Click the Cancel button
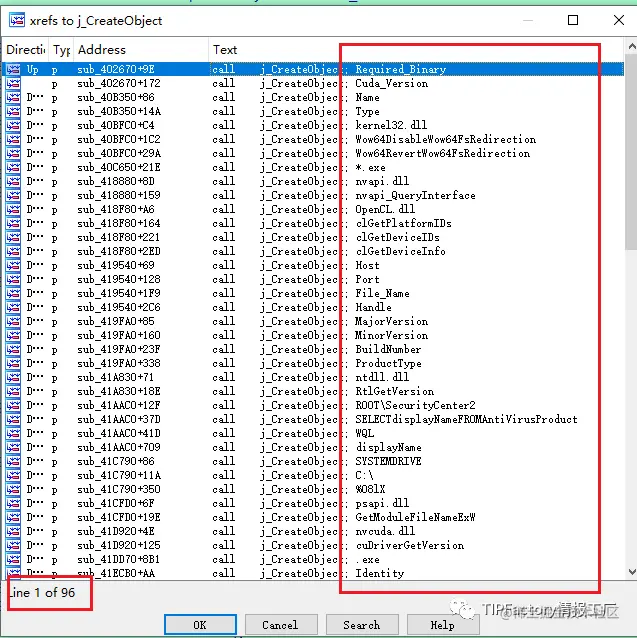The image size is (637, 638). pos(281,625)
